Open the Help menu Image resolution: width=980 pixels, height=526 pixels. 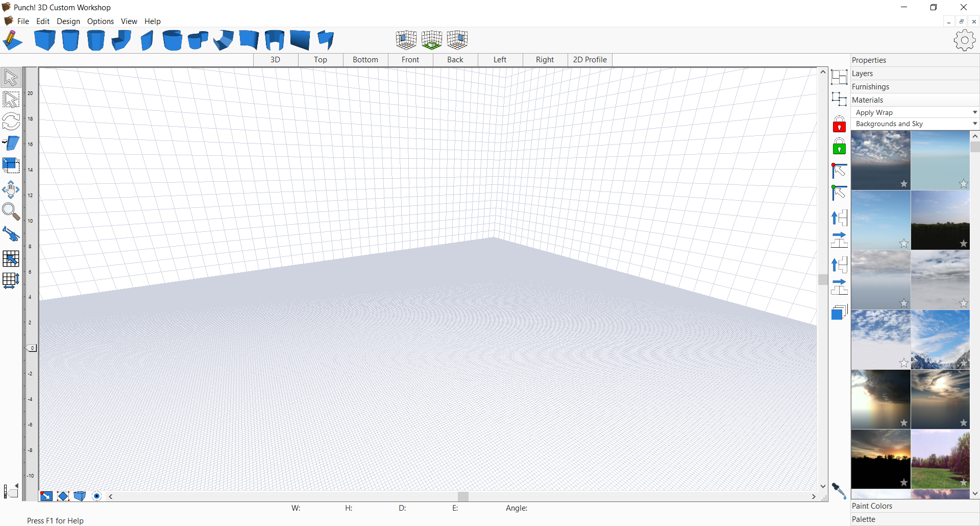[x=153, y=21]
